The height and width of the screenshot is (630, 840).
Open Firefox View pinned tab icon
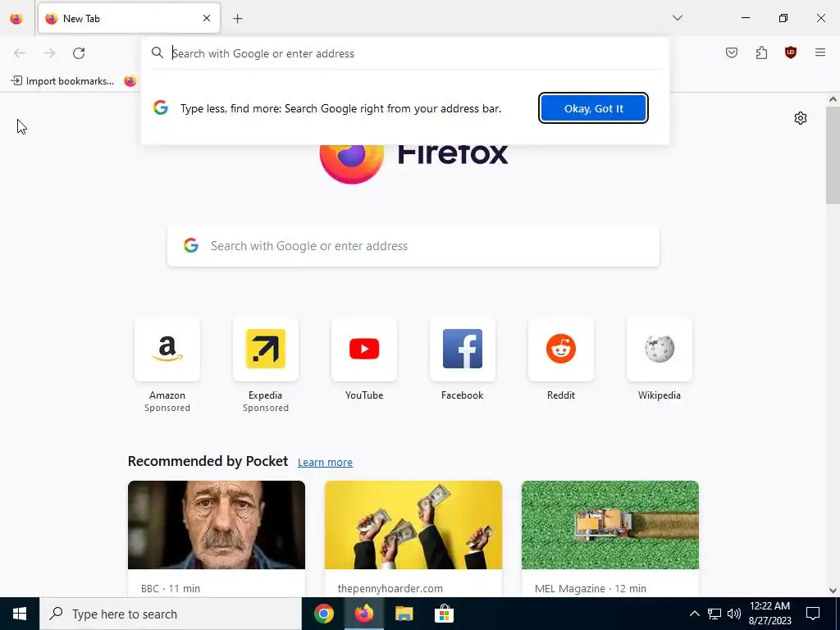tap(16, 18)
